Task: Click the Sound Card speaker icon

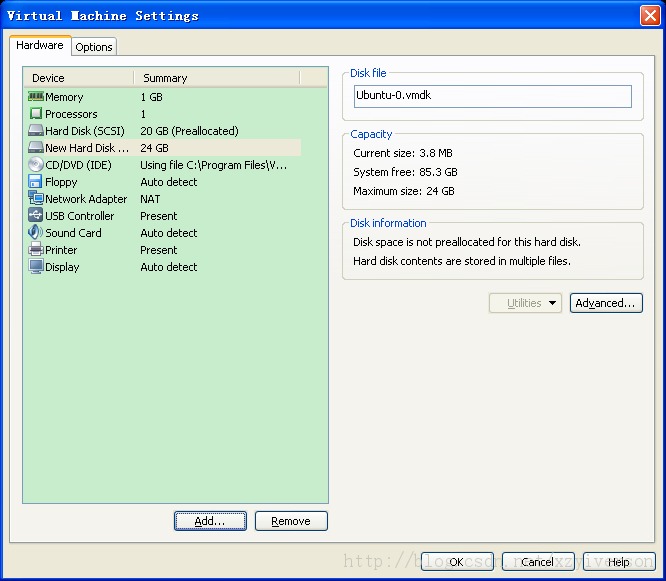Action: tap(36, 233)
